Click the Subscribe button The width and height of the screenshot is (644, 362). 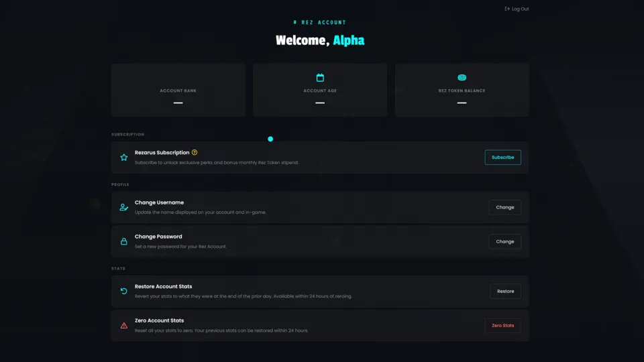[x=502, y=157]
